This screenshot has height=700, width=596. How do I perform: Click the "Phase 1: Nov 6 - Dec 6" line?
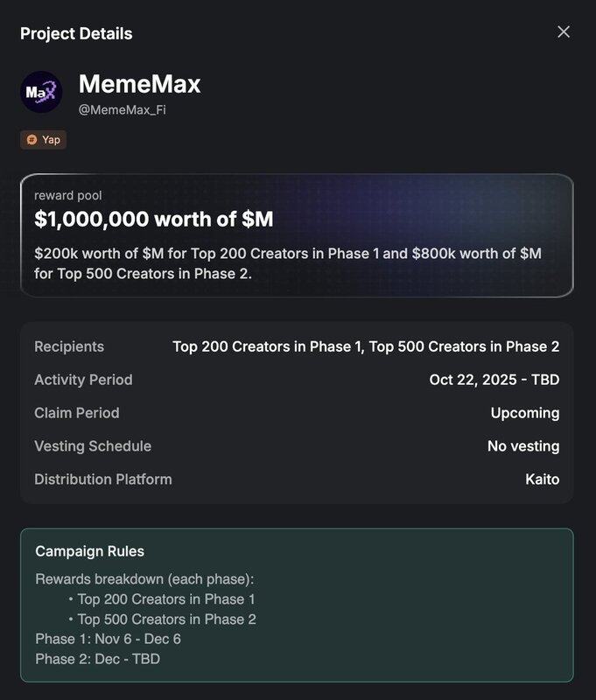(108, 639)
